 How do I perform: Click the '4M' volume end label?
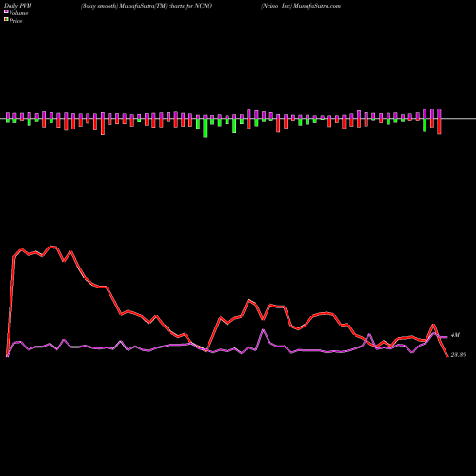tap(455, 335)
